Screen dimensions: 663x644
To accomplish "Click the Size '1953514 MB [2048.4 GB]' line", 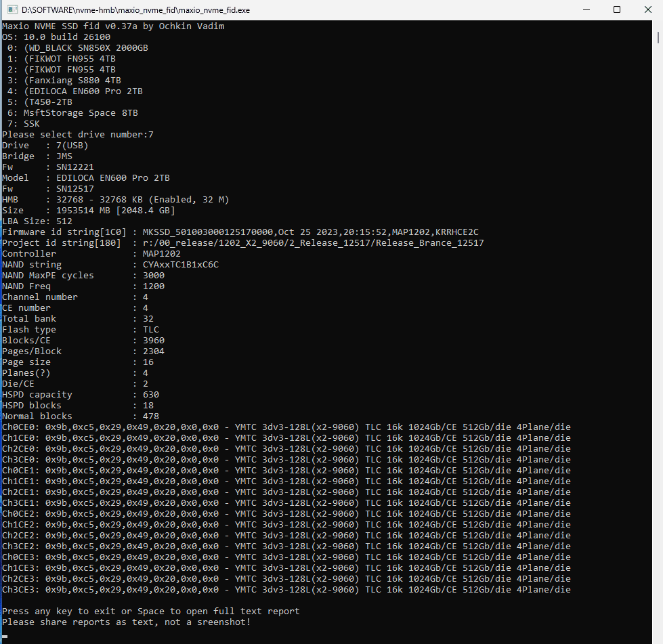I will (88, 210).
